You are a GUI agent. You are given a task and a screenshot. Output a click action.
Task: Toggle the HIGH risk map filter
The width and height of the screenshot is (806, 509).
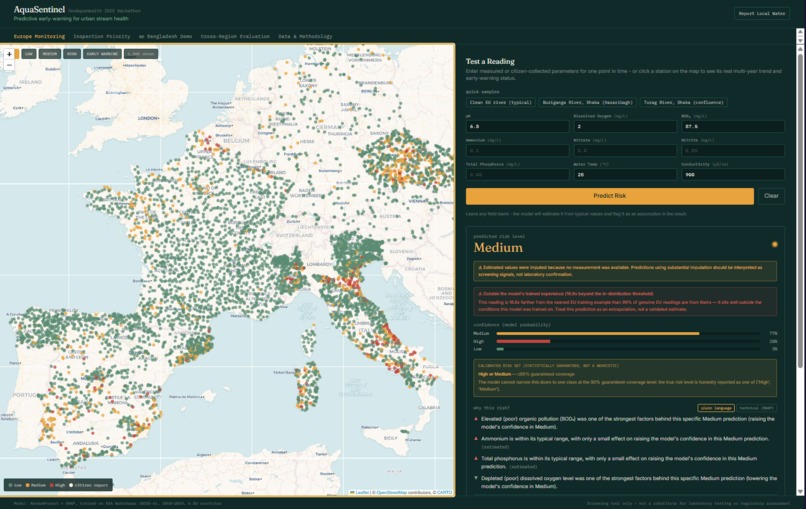point(72,54)
